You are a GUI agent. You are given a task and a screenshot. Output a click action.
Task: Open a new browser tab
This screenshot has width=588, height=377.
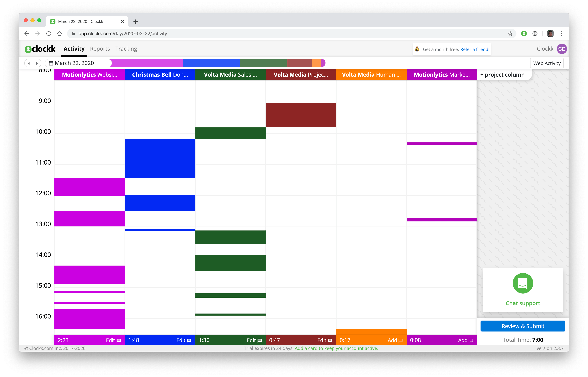135,22
